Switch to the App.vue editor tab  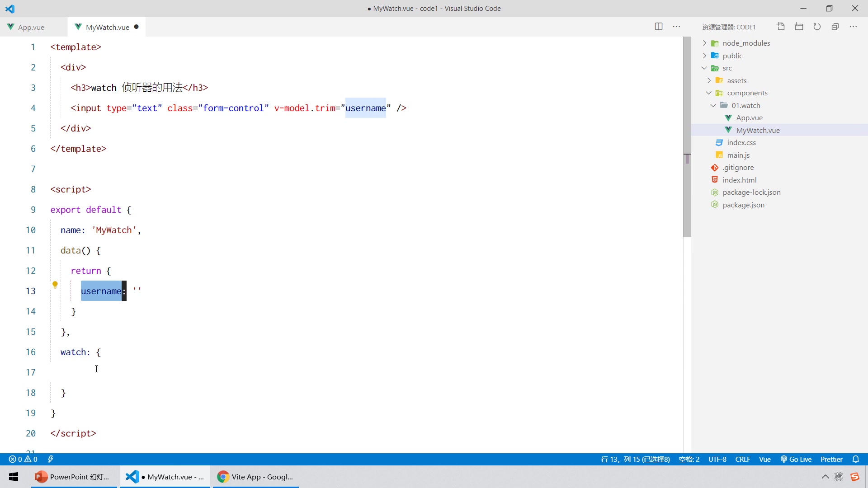point(31,27)
